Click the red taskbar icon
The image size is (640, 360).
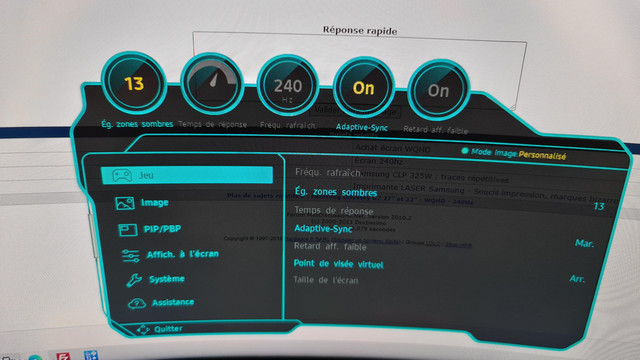point(63,356)
